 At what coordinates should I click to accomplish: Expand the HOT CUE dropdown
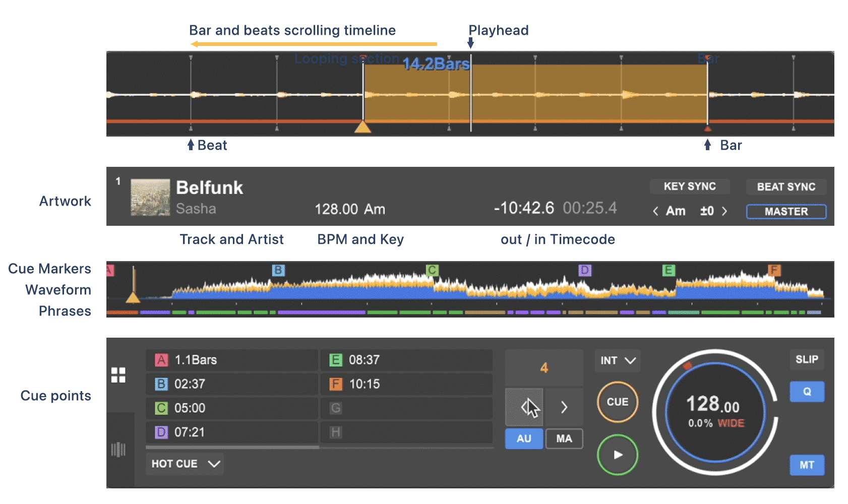click(x=185, y=464)
